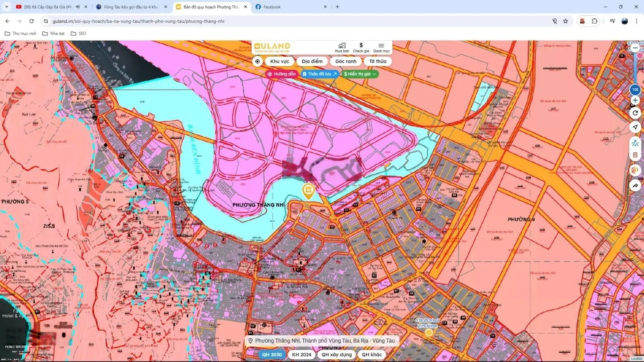
Task: Open the browser extensions puzzle icon
Action: (x=594, y=21)
